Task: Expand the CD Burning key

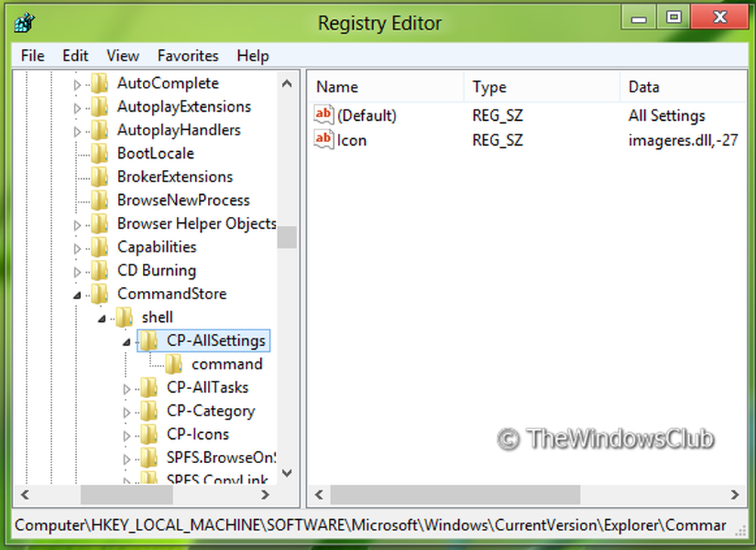Action: [x=77, y=272]
